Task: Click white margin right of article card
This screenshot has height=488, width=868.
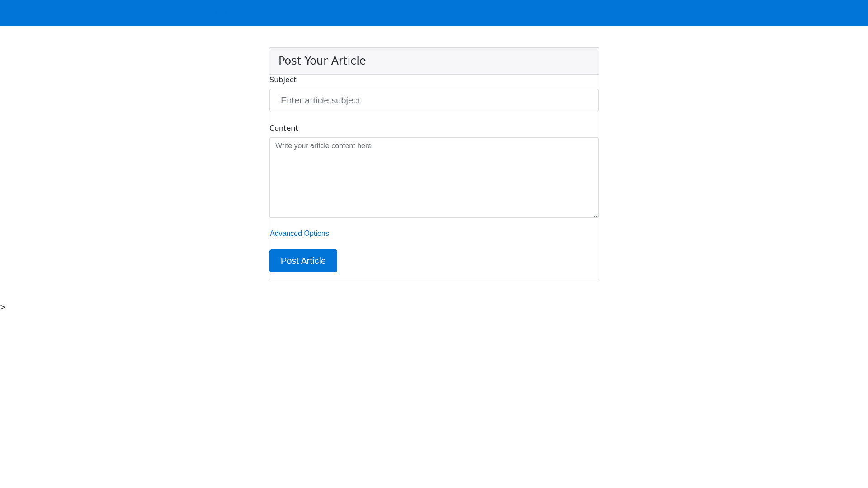Action: click(x=732, y=163)
